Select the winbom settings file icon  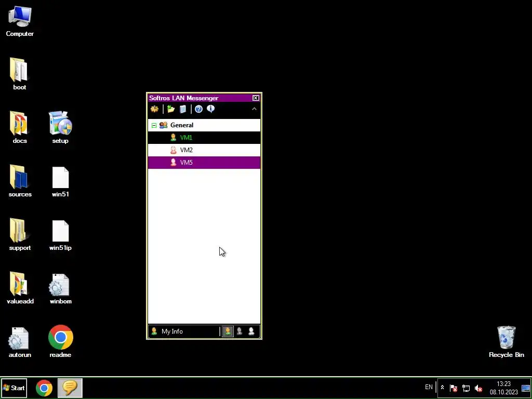click(x=60, y=289)
